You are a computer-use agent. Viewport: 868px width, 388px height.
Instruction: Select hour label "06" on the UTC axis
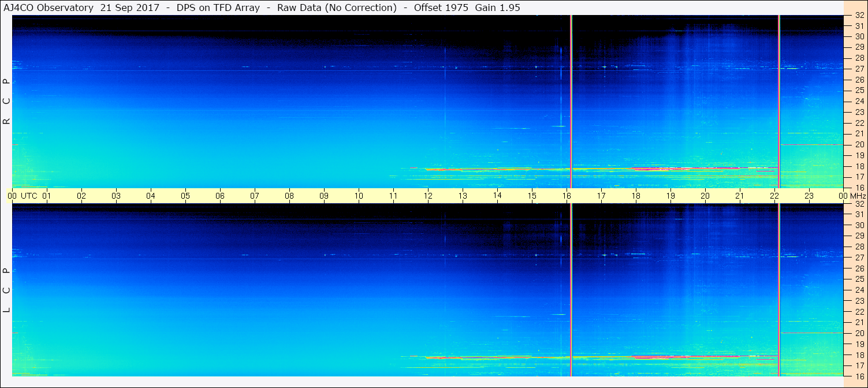coord(220,196)
